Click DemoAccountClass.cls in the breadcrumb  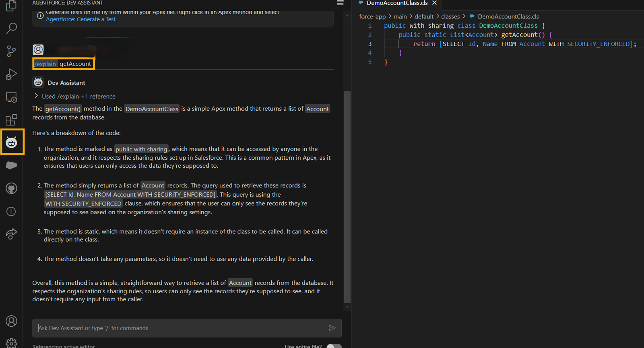click(508, 16)
